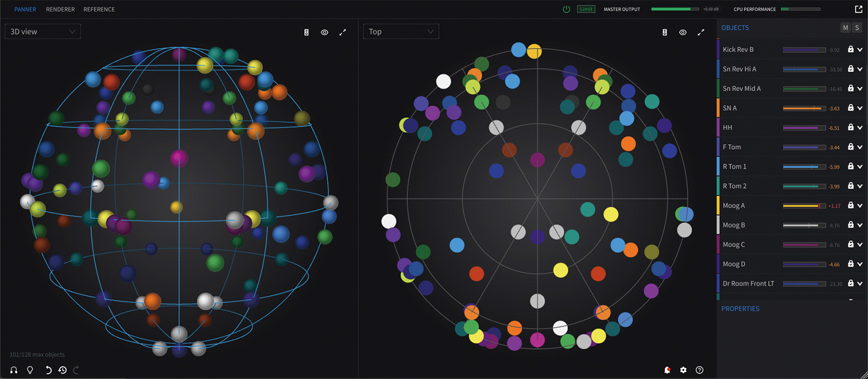Open the history clock icon
This screenshot has width=868, height=379.
tap(62, 370)
